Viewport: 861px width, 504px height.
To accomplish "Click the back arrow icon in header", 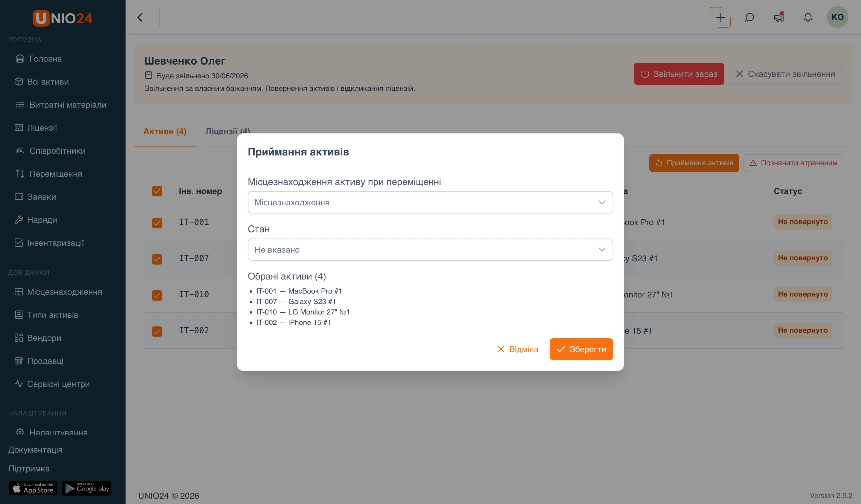I will click(140, 17).
